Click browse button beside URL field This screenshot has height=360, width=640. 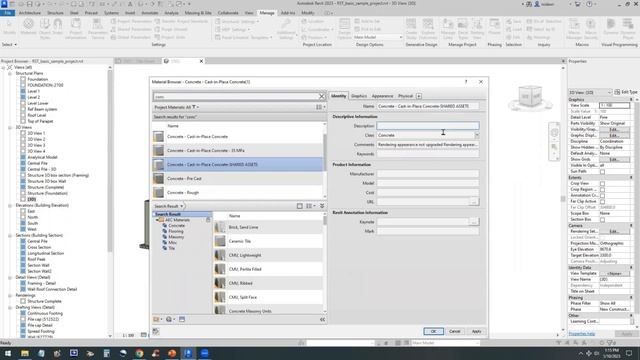click(473, 202)
